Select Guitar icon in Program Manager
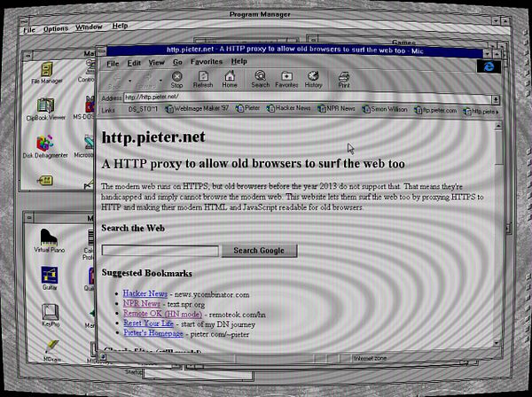The image size is (532, 397). pos(50,278)
